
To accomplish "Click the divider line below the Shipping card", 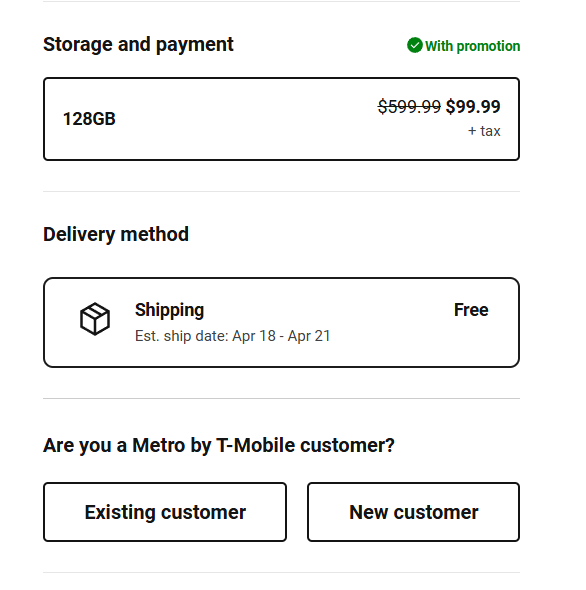I will point(282,398).
